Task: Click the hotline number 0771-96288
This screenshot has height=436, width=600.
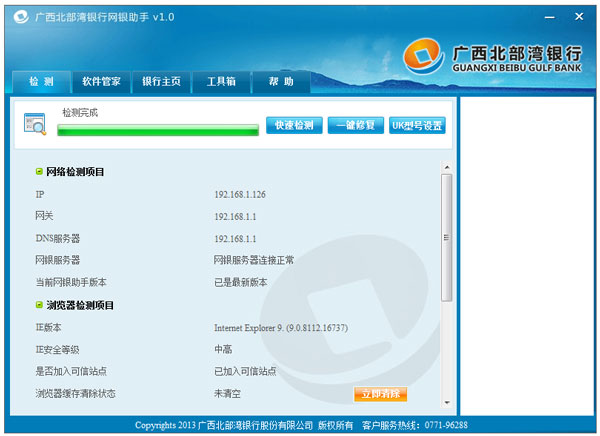Action: tap(446, 425)
